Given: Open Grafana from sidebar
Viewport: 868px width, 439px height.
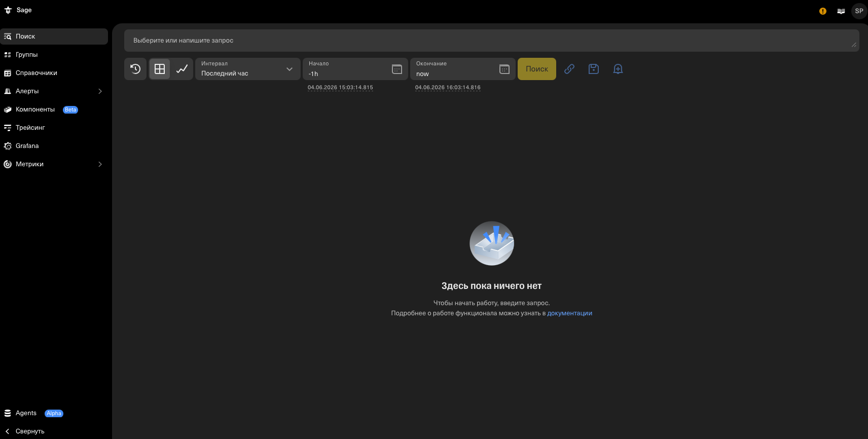Looking at the screenshot, I should tap(54, 146).
